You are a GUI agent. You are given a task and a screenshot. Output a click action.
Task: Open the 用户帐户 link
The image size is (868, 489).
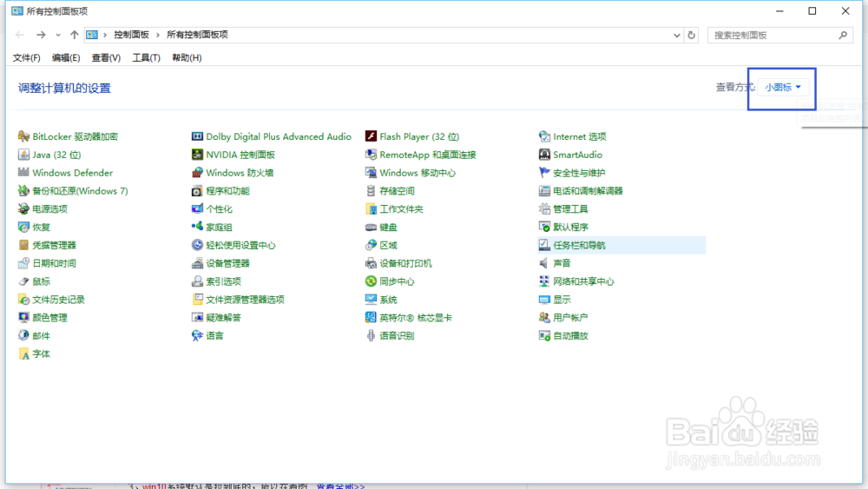[x=570, y=318]
